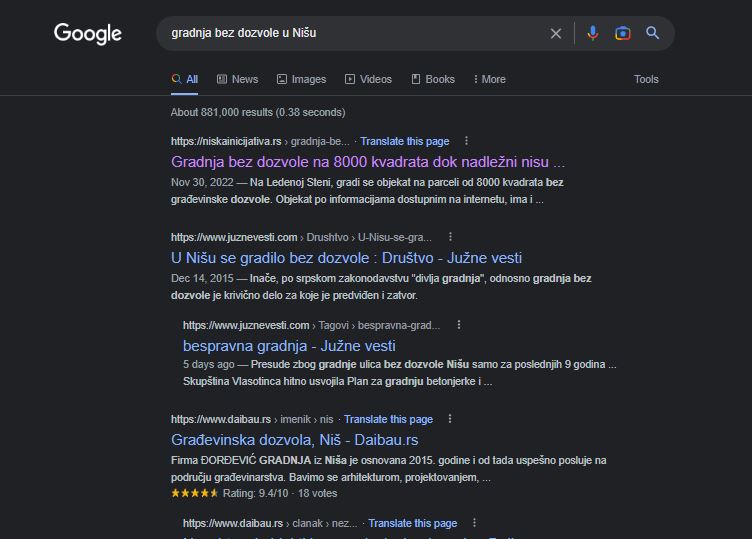
Task: Switch to the Videos tab
Action: (x=368, y=79)
